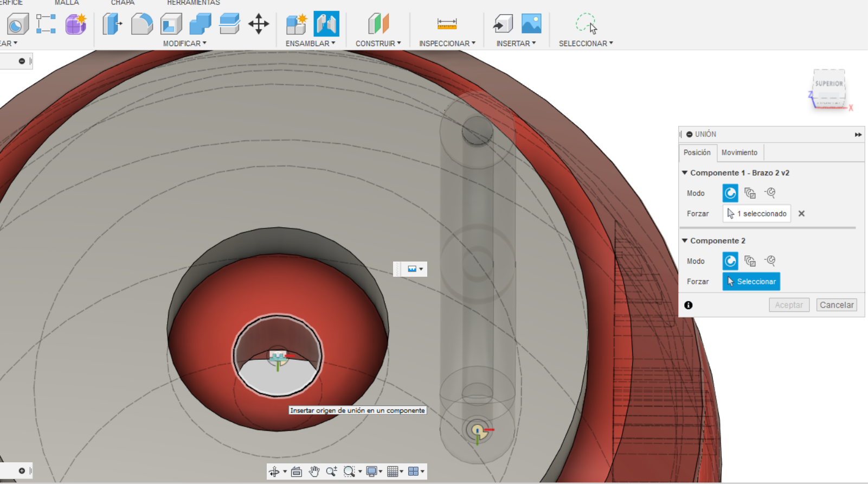The width and height of the screenshot is (868, 484).
Task: Open the CHAPA workspace tab
Action: [123, 3]
